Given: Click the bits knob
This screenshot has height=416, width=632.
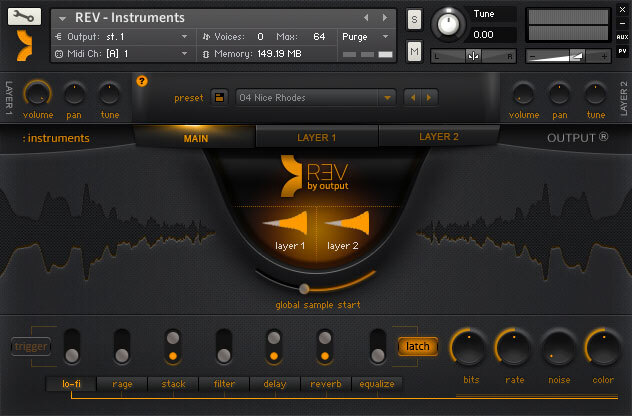Looking at the screenshot, I should (x=471, y=347).
